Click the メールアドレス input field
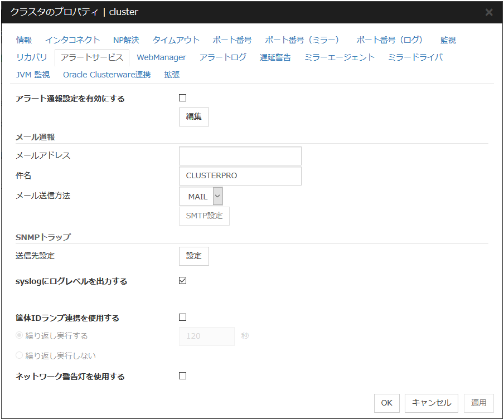504x420 pixels. pyautogui.click(x=240, y=156)
